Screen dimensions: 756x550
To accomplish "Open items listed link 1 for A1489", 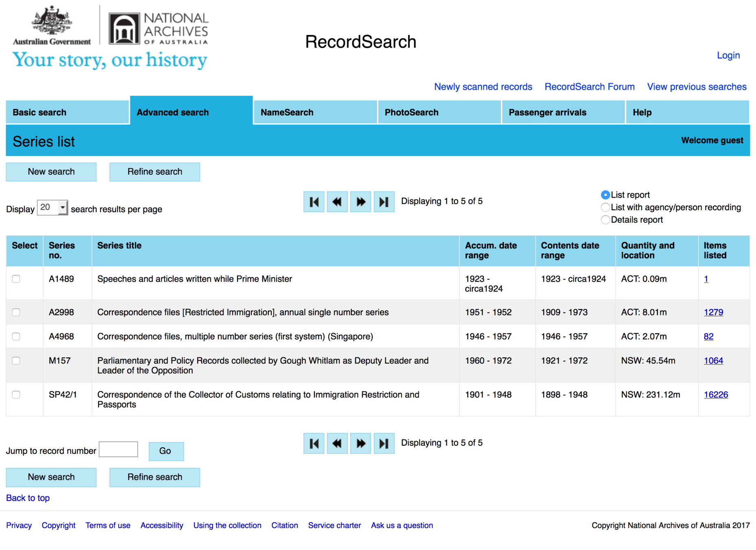I will coord(706,279).
